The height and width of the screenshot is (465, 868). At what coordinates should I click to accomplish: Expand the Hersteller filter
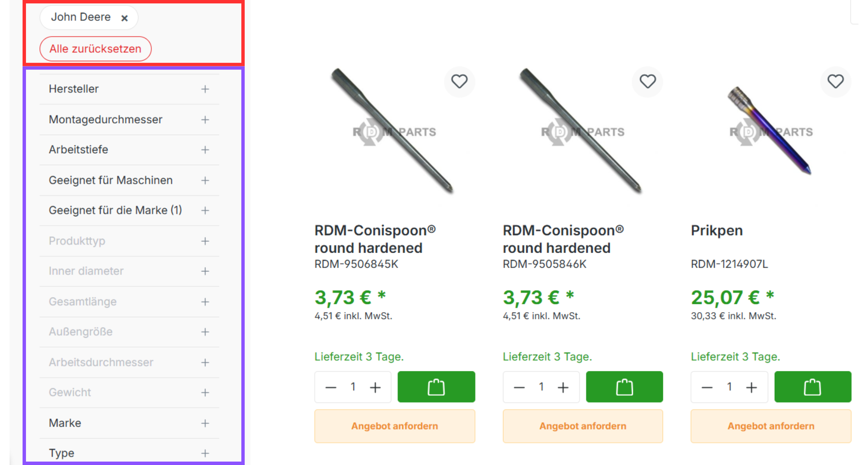[x=205, y=89]
